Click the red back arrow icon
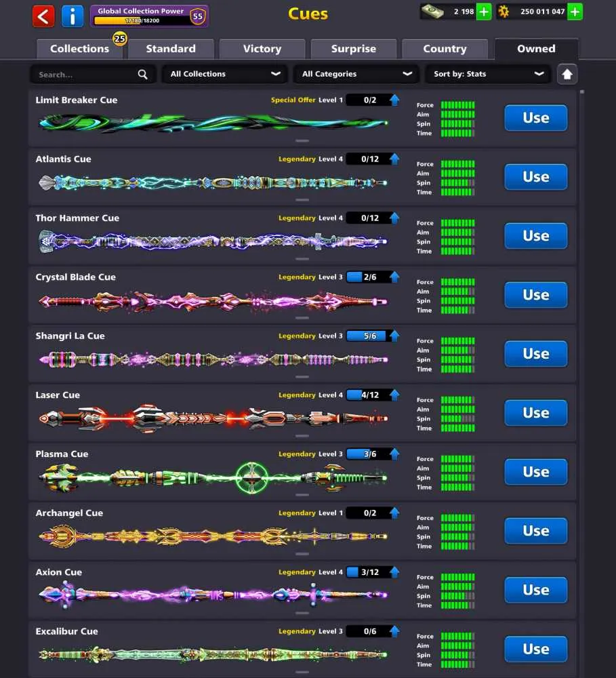Viewport: 616px width, 678px height. (x=43, y=16)
